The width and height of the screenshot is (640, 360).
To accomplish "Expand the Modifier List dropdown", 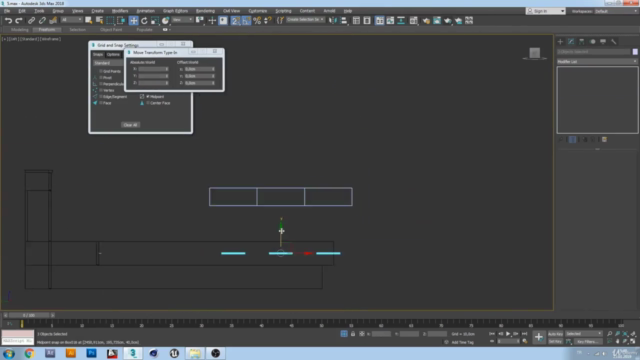I will (597, 62).
